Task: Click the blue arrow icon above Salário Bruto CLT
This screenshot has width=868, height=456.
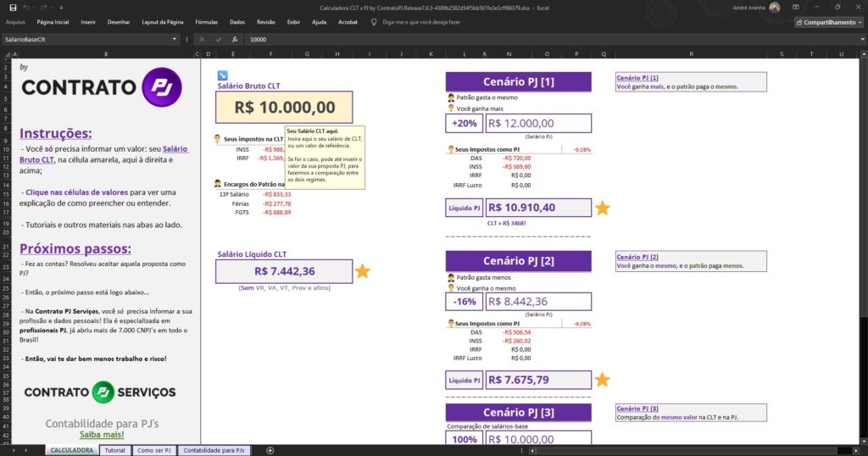Action: tap(223, 75)
